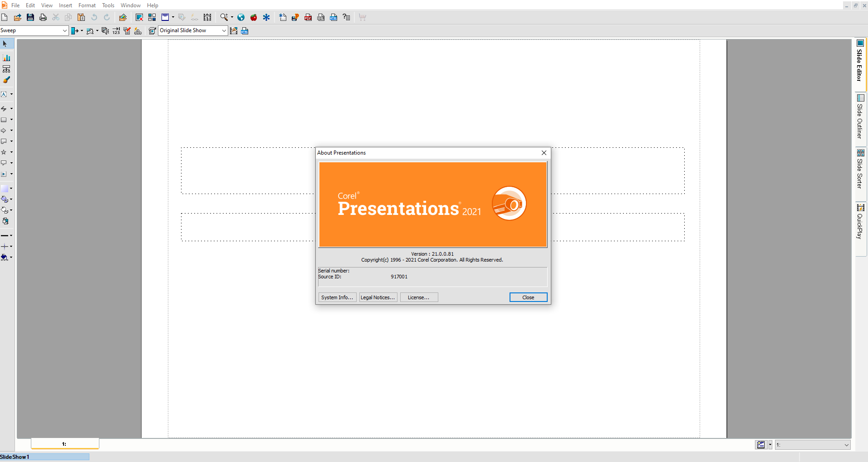
Task: Open the Window menu
Action: (x=131, y=5)
